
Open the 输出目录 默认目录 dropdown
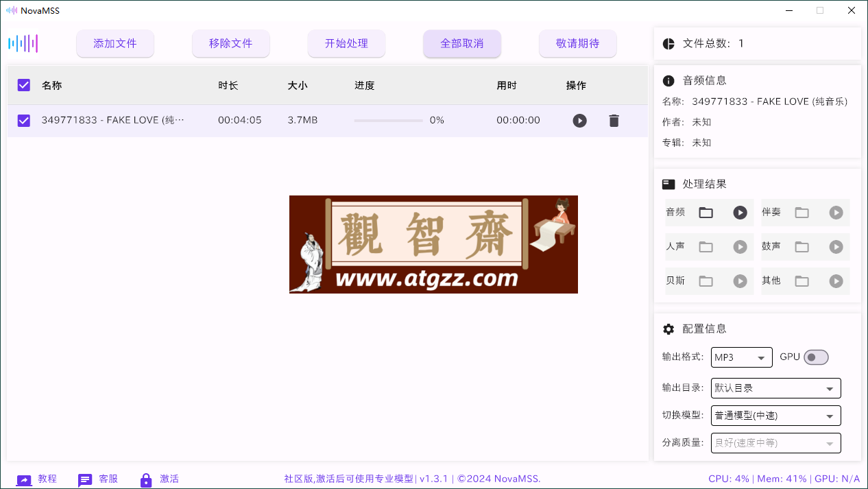[776, 388]
